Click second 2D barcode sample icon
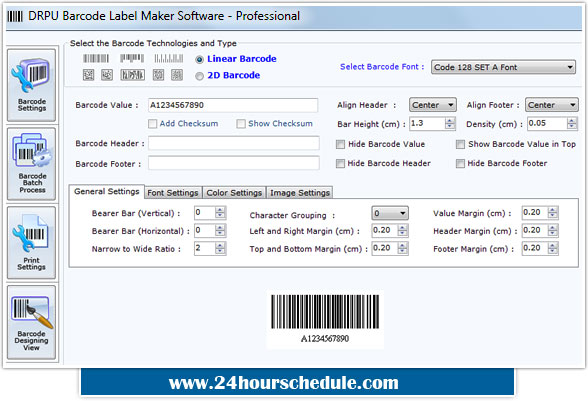Image resolution: width=588 pixels, height=401 pixels. coord(107,75)
